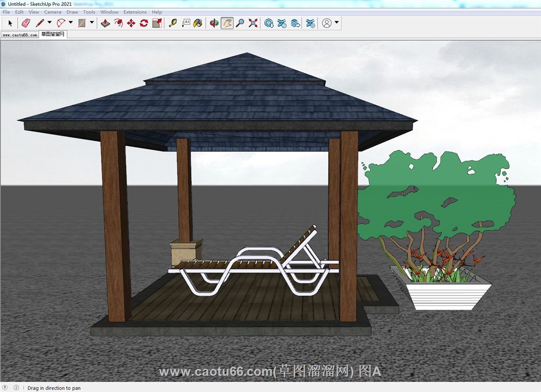Open the Camera menu
This screenshot has width=541, height=392.
[52, 12]
